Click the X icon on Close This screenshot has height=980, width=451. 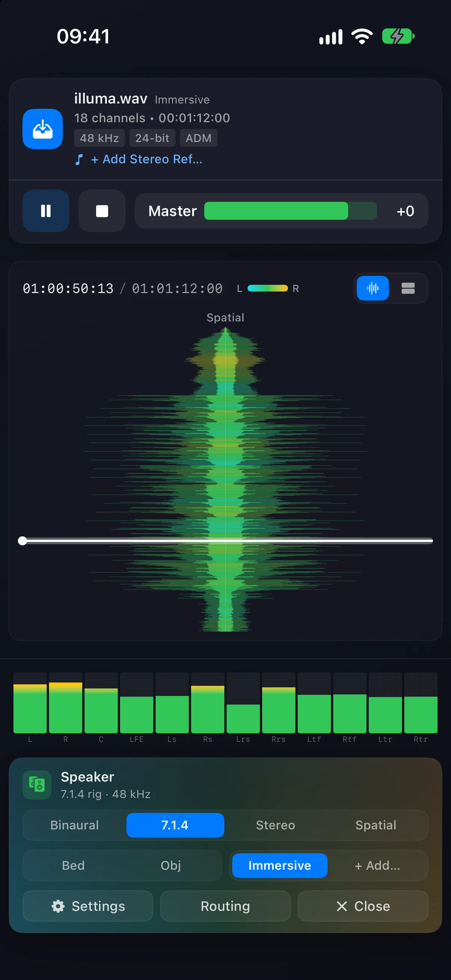[342, 906]
